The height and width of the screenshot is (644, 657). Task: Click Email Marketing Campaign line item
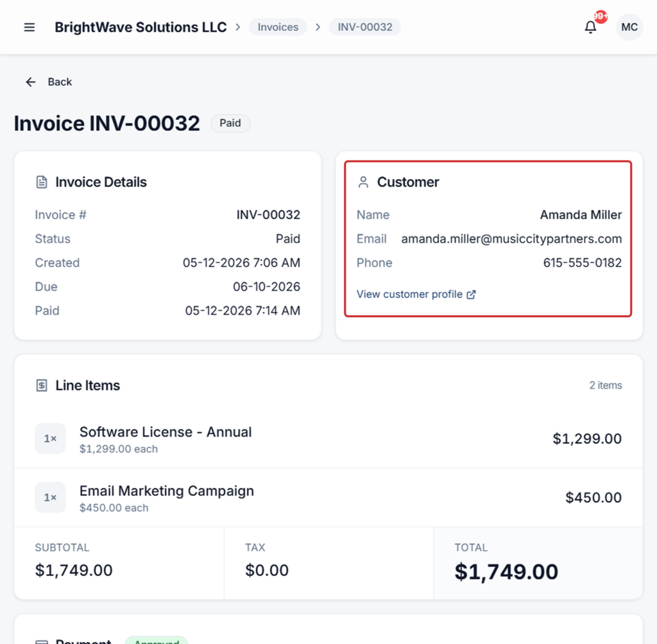(x=167, y=491)
